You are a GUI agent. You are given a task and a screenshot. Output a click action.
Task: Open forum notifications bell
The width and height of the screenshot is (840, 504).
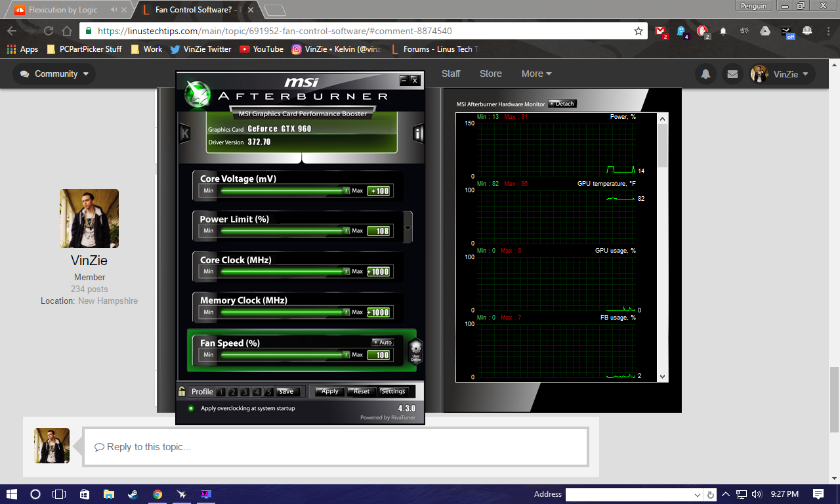[x=706, y=74]
